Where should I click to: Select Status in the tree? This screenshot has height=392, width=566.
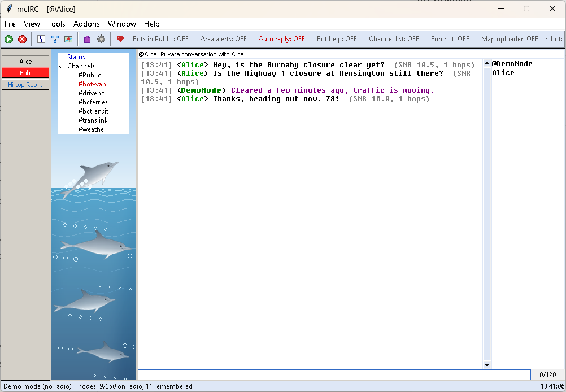76,57
